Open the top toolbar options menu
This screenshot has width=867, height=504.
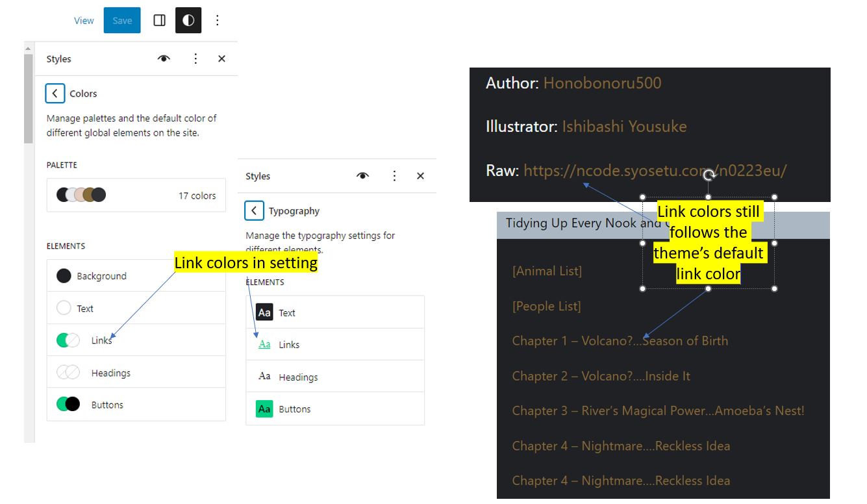coord(218,21)
